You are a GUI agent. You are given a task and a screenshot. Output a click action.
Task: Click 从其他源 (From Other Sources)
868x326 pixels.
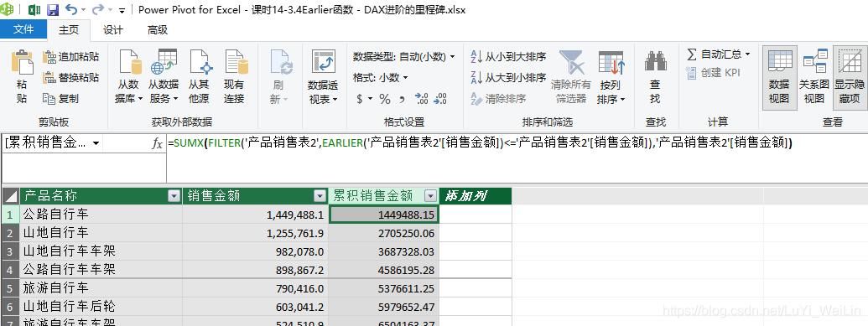point(198,77)
